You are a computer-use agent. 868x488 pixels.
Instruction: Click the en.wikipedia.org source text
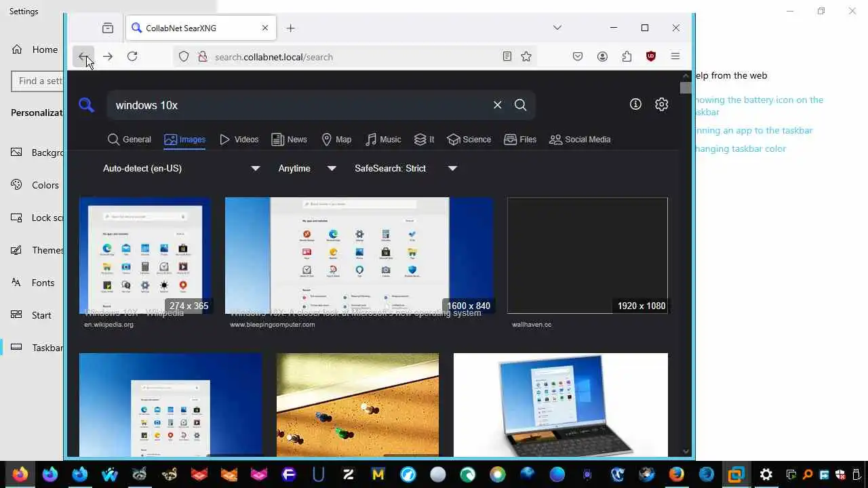[108, 325]
